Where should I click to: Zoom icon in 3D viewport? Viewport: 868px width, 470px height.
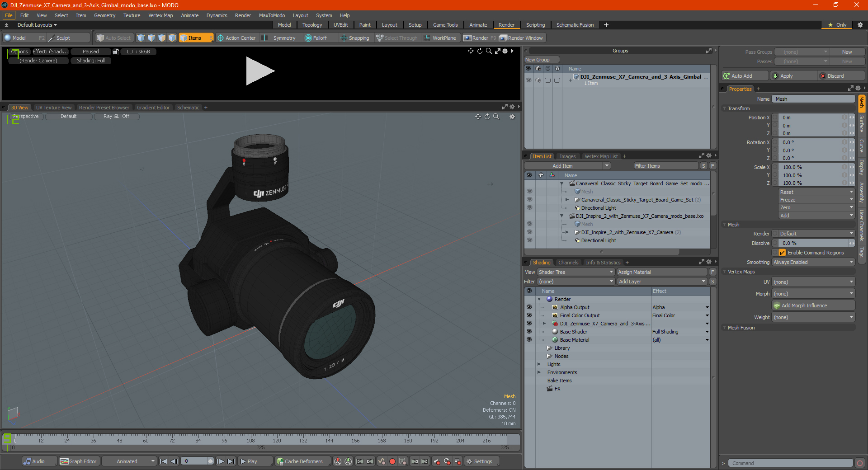pyautogui.click(x=496, y=117)
